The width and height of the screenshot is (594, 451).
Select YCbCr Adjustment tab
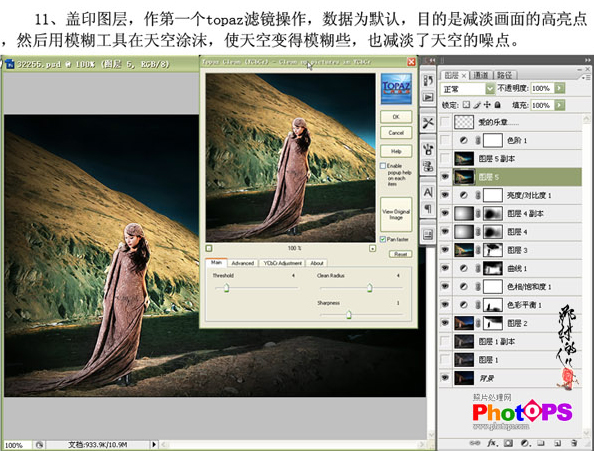pyautogui.click(x=283, y=263)
